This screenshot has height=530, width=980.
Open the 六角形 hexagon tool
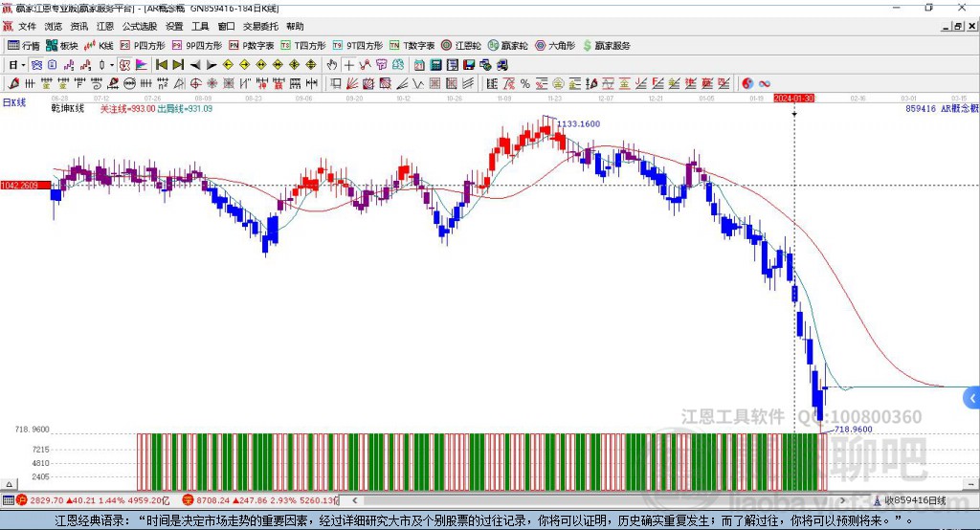pyautogui.click(x=554, y=45)
